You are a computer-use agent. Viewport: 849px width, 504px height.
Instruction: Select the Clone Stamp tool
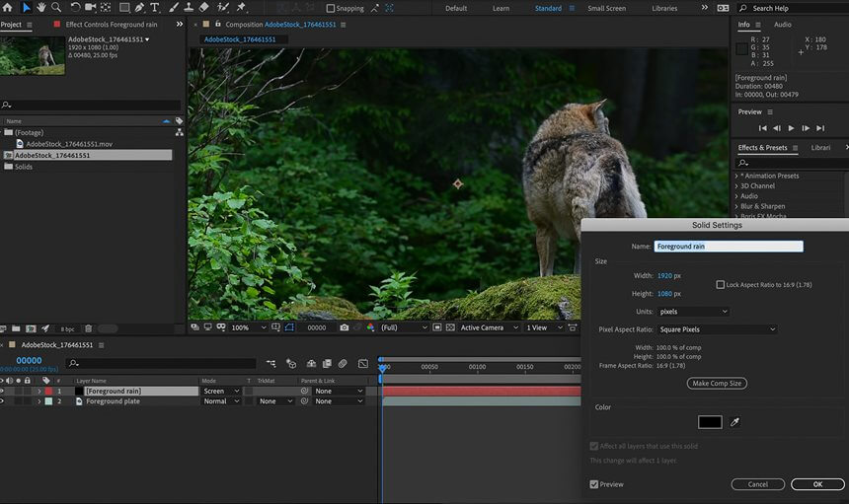click(x=189, y=8)
